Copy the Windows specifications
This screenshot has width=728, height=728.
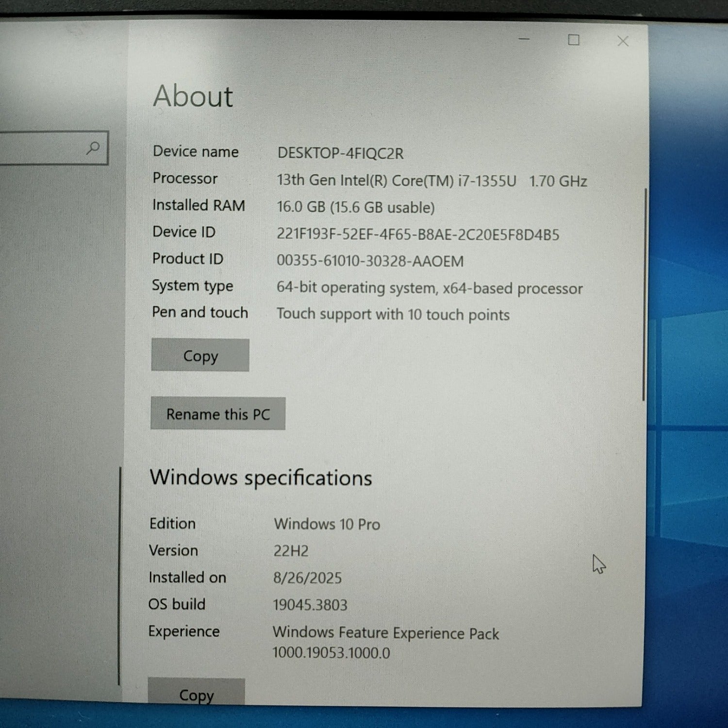[196, 693]
